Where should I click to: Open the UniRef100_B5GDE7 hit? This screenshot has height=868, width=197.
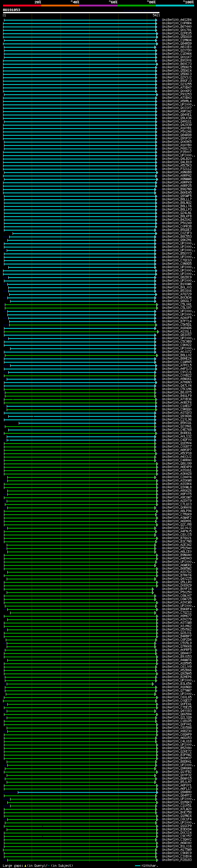(x=176, y=230)
